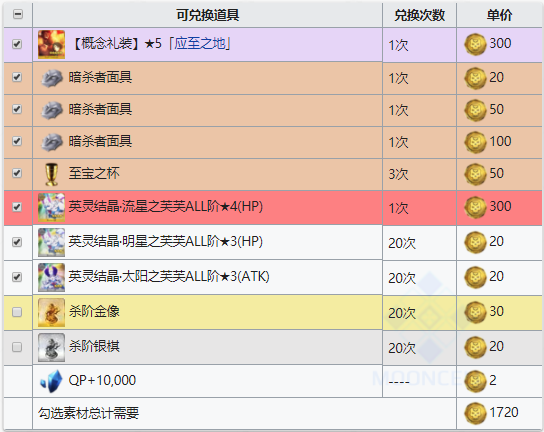Click the 明星之芙芙 ★3 card icon

(x=51, y=242)
